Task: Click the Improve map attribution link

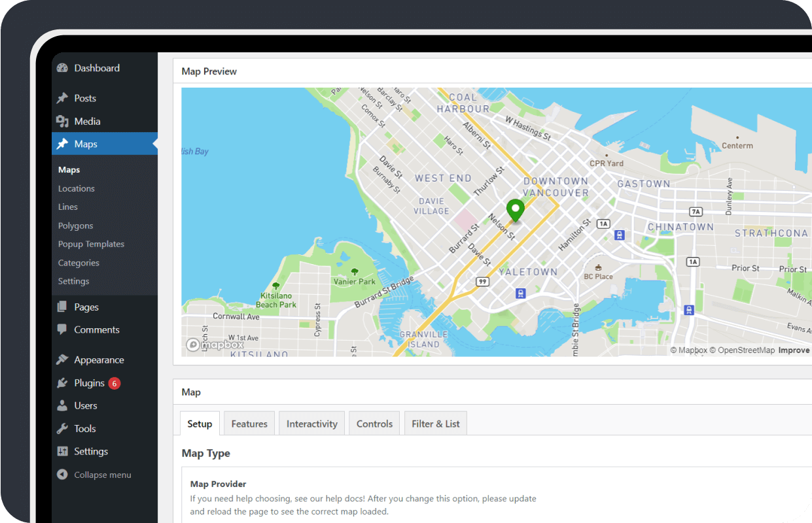Action: pyautogui.click(x=794, y=350)
